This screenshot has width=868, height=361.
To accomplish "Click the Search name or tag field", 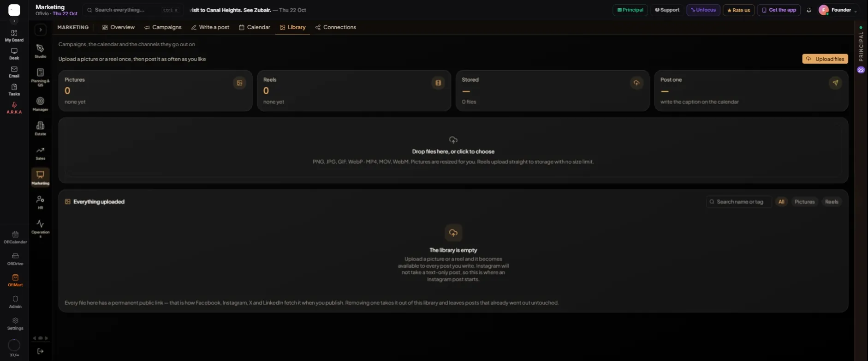I will (x=738, y=202).
